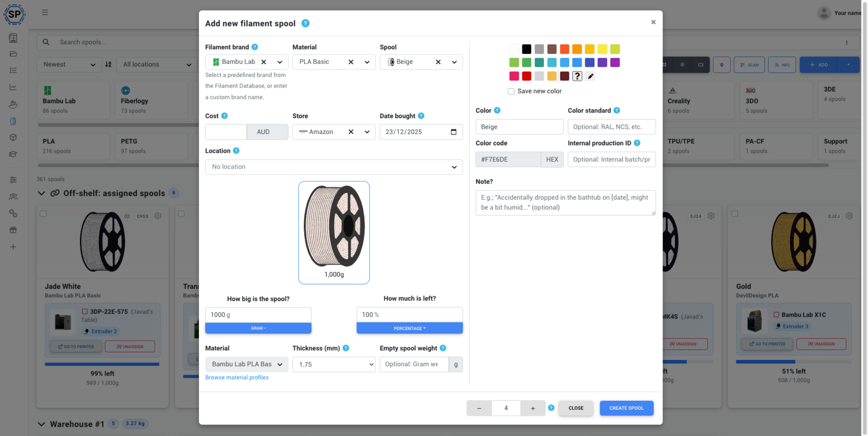Open the calendar picker in the date field

pos(454,132)
